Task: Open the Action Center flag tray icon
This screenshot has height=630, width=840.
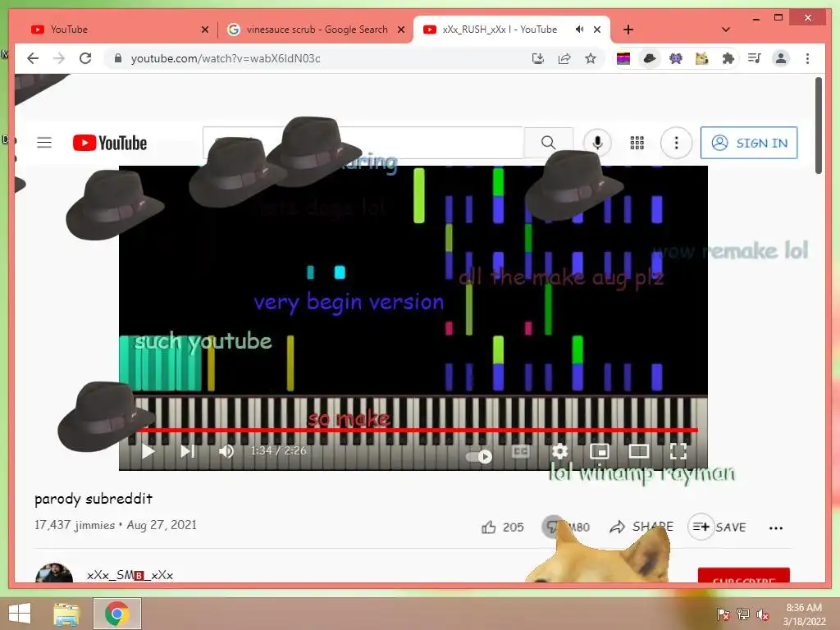Action: click(723, 614)
